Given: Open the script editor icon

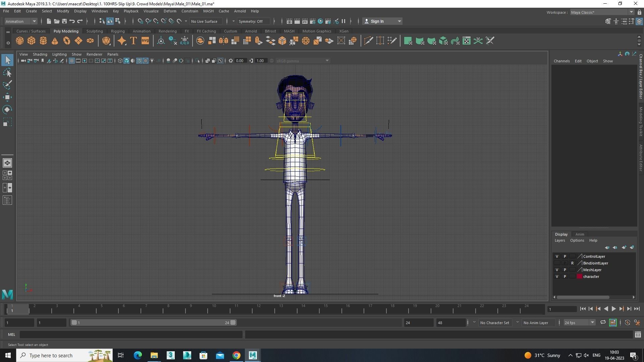Looking at the screenshot, I should [x=638, y=335].
